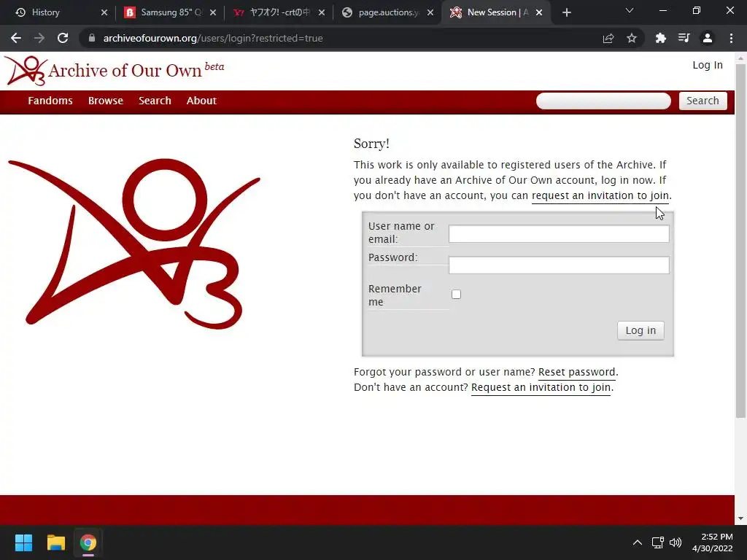Open the tab search dropdown arrow
Viewport: 747px width, 560px height.
[630, 10]
